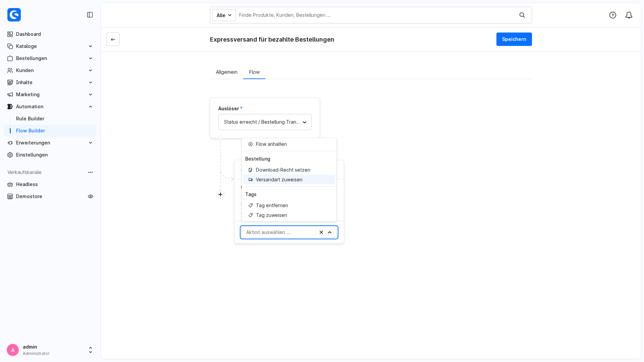
Task: Open notifications bell icon
Action: tap(629, 15)
